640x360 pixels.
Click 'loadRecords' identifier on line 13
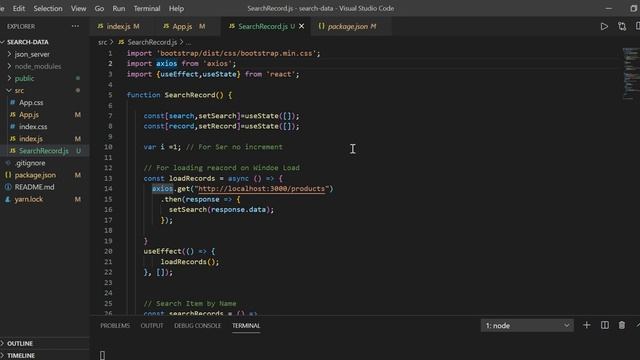192,178
